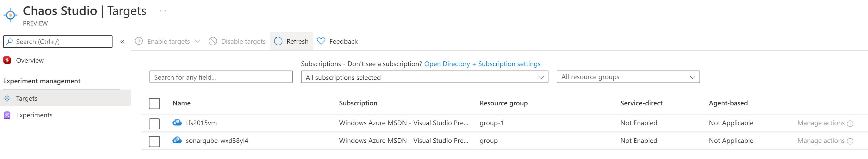
Task: Open Feedback
Action: point(337,41)
